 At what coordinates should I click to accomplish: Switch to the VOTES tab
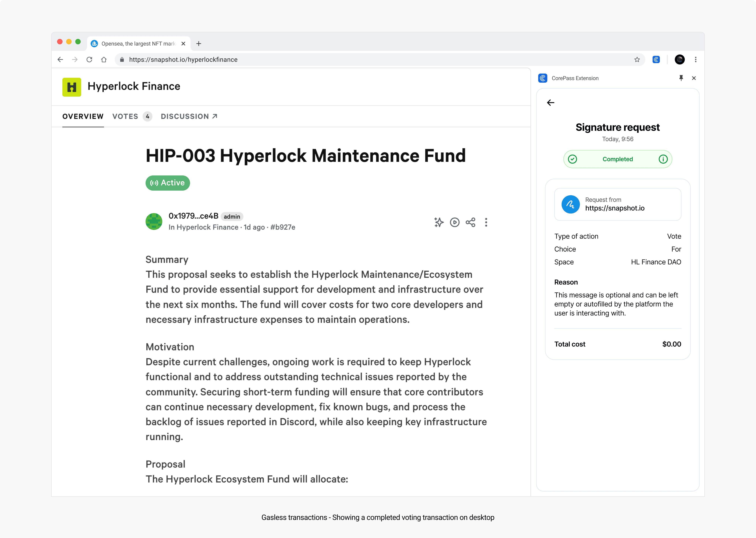pos(125,117)
